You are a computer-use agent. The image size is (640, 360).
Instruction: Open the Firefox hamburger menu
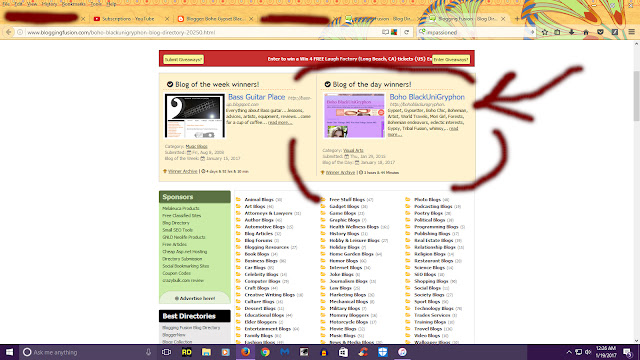631,32
